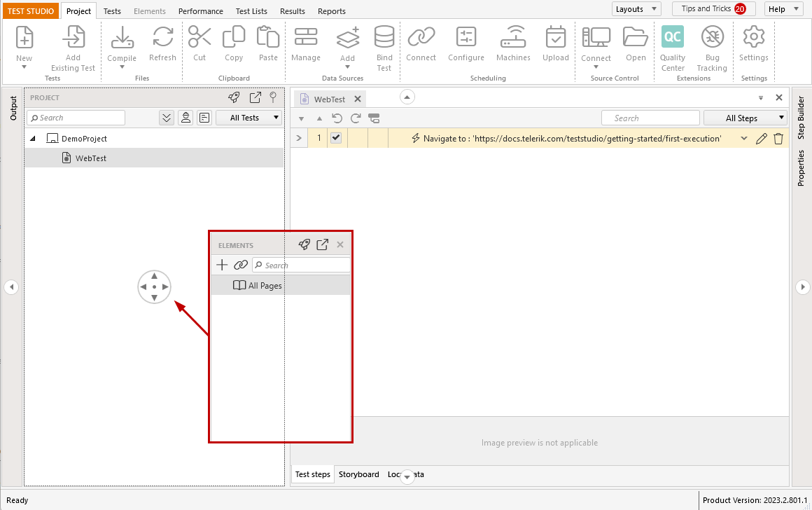The image size is (812, 510).
Task: Click Add Existing Test icon
Action: (73, 37)
